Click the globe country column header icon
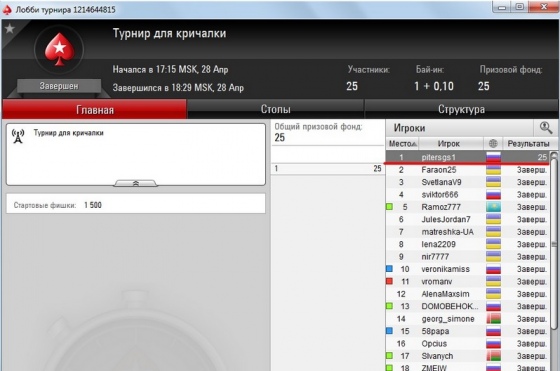The height and width of the screenshot is (371, 560). point(493,144)
